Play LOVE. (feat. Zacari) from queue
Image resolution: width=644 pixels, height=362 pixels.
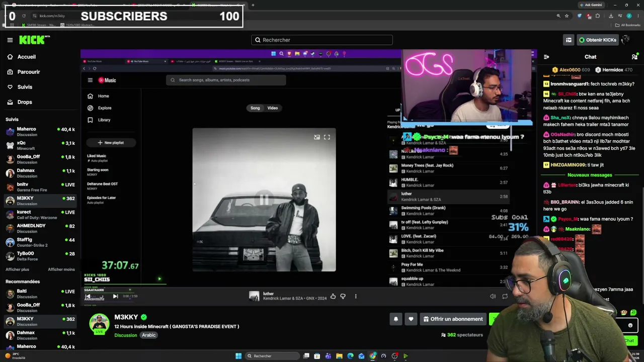tap(449, 239)
